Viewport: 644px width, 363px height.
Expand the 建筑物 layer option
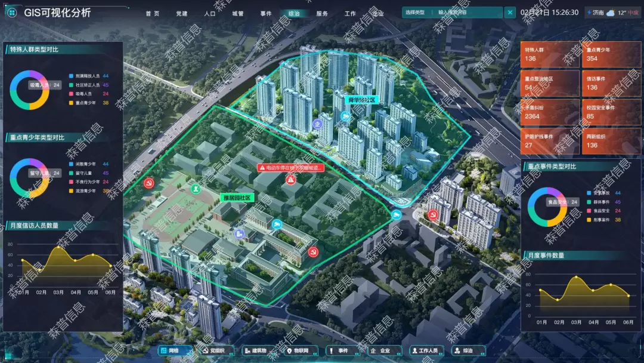[x=255, y=351]
